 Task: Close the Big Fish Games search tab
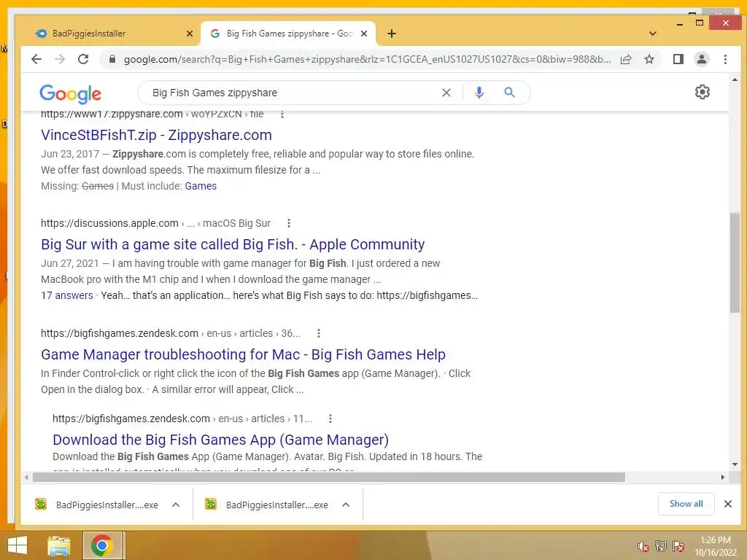pyautogui.click(x=364, y=34)
